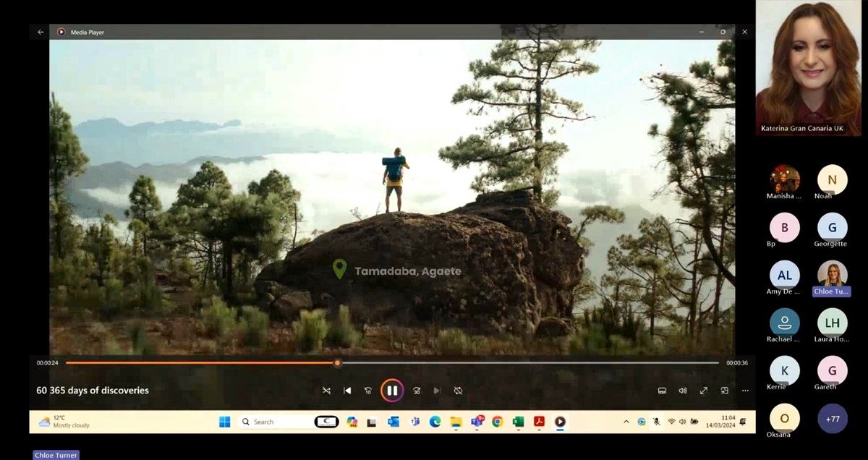Click the elapsed time 00:00:24
This screenshot has height=460, width=868.
point(48,363)
